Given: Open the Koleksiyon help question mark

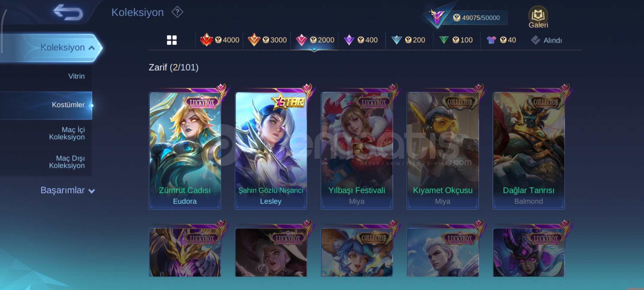Looking at the screenshot, I should (177, 12).
